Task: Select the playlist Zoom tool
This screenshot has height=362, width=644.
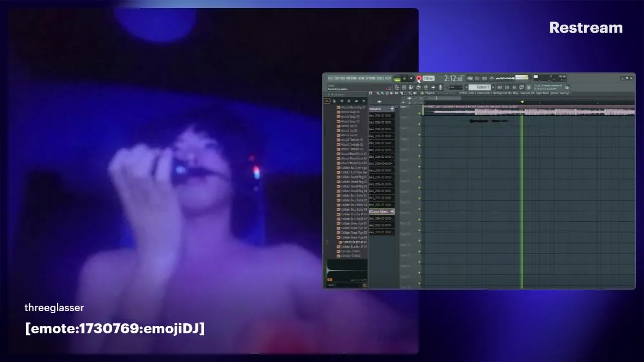Action: [410, 93]
